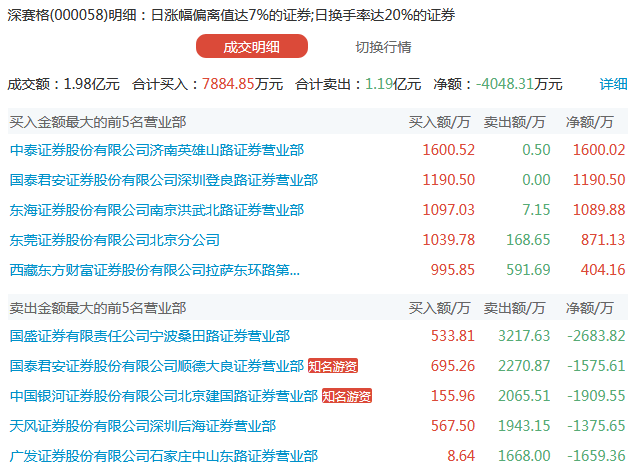
Task: Open 东海证券南京洪武北路证券营业部 link
Action: (x=157, y=210)
